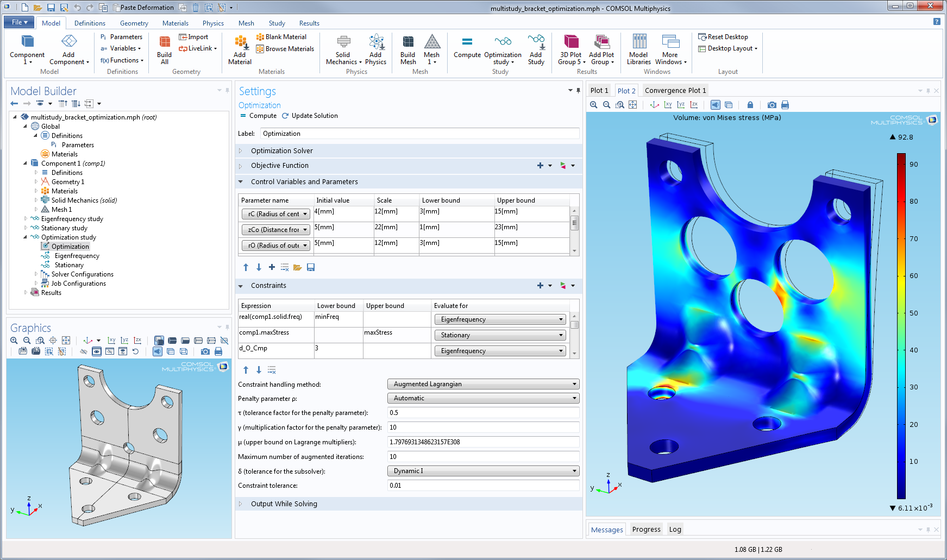This screenshot has height=560, width=947.
Task: Click reset hiding icon in Graphics toolbar
Action: (x=135, y=351)
